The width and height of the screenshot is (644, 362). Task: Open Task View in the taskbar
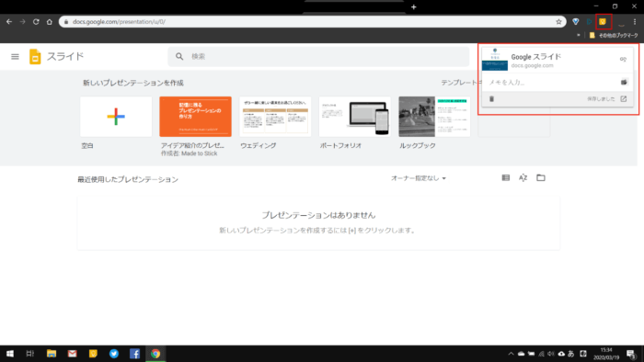(30, 354)
